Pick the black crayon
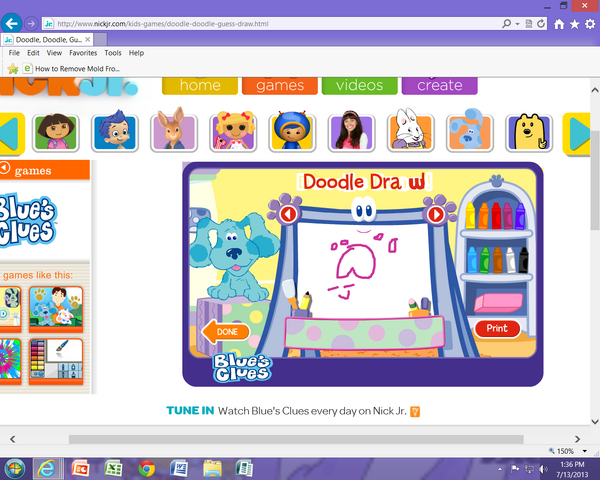The width and height of the screenshot is (600, 480). coord(523,260)
